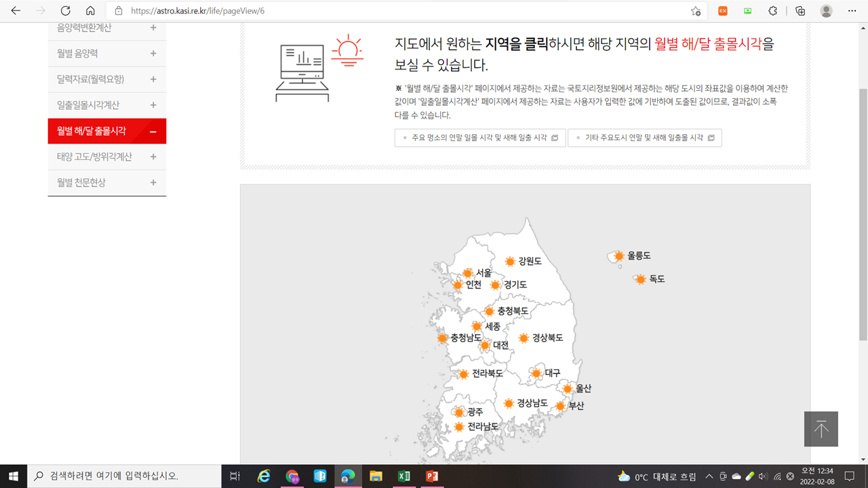868x488 pixels.
Task: Open File Explorer from the taskbar
Action: (x=376, y=476)
